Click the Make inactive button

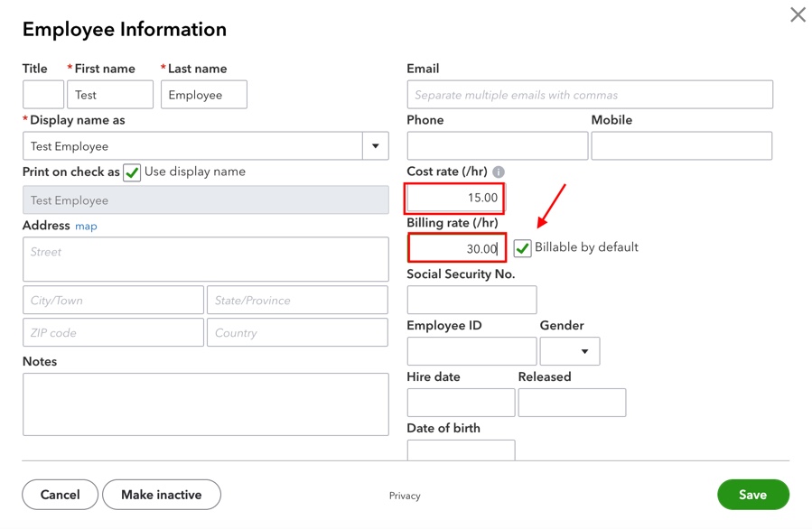pos(161,495)
